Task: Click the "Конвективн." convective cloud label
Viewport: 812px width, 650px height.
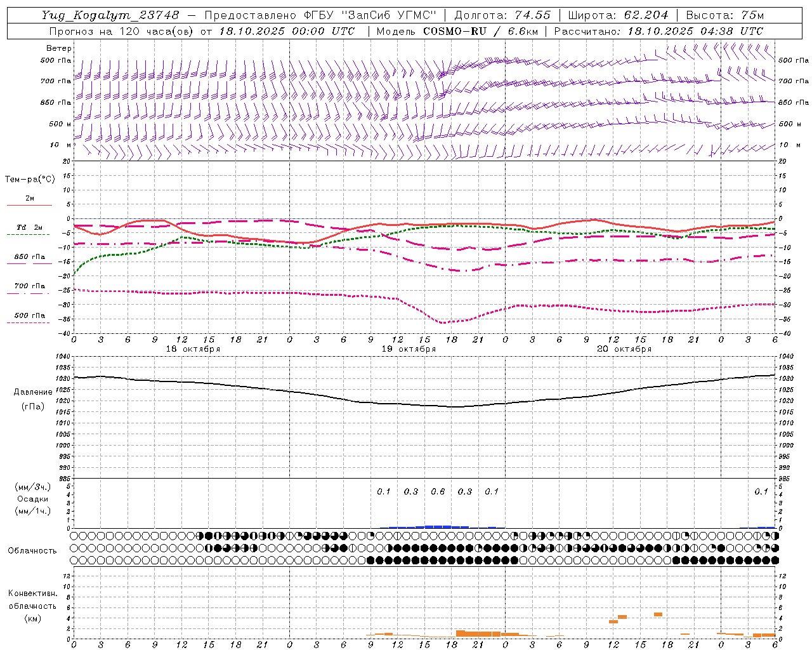Action: coord(32,594)
